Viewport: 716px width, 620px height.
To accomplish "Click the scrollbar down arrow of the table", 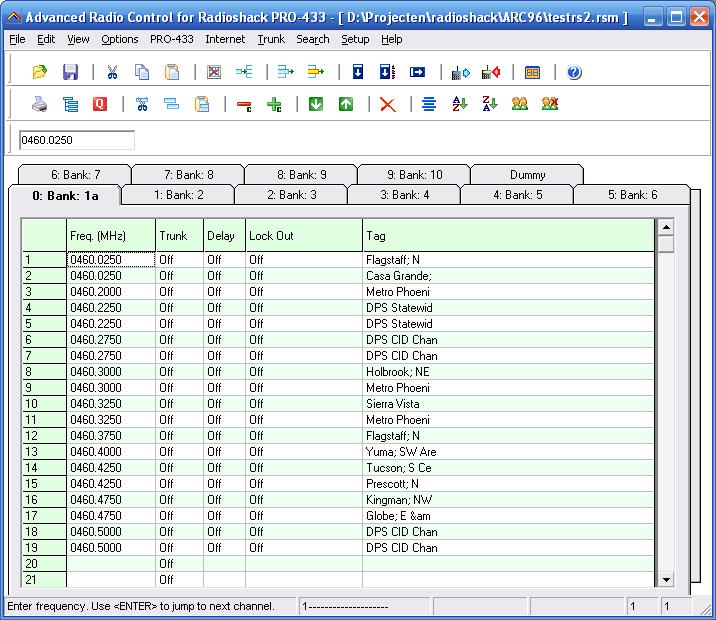I will 666,580.
